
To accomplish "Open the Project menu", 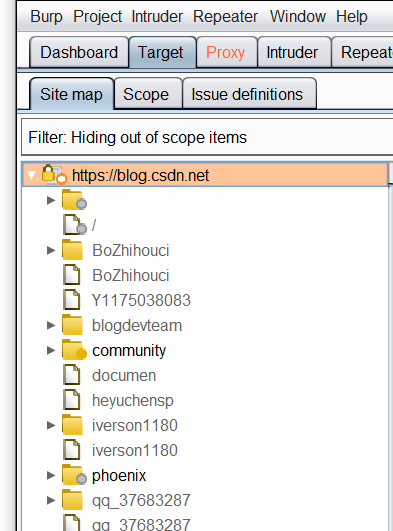I will [98, 17].
